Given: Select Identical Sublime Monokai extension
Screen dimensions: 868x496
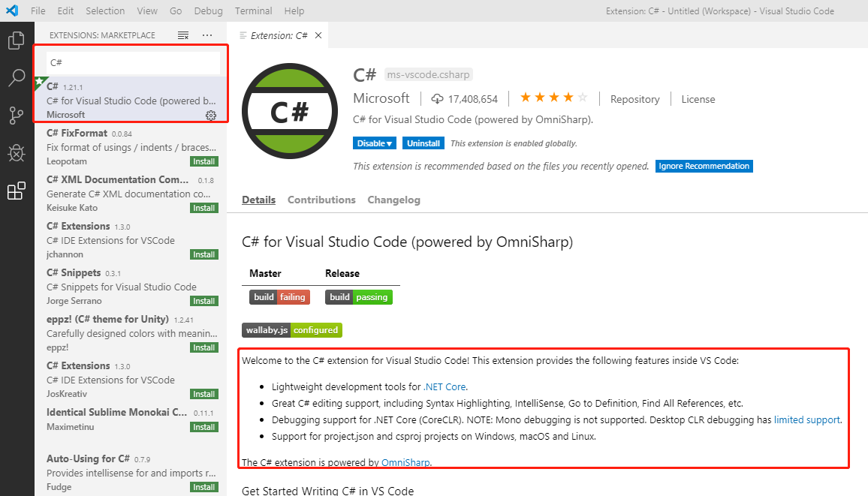Looking at the screenshot, I should [131, 425].
